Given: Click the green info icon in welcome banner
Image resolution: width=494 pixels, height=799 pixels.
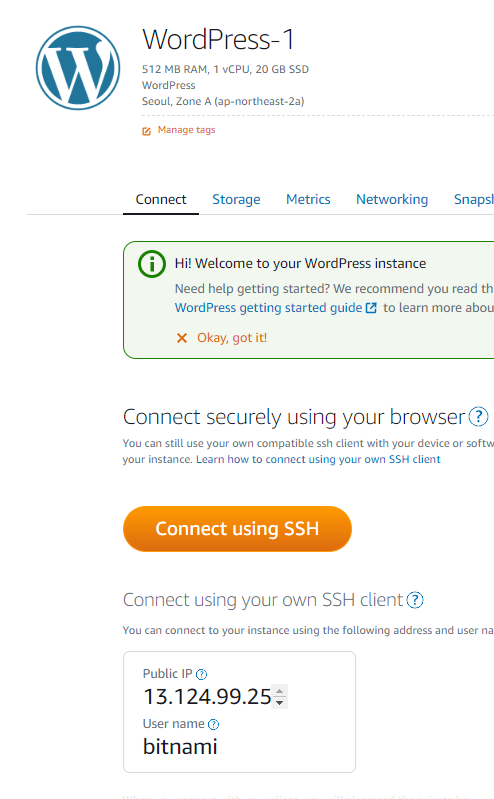Looking at the screenshot, I should tap(151, 264).
